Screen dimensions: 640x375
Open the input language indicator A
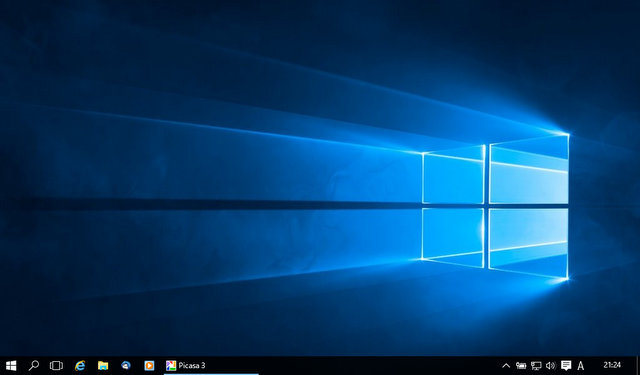580,366
